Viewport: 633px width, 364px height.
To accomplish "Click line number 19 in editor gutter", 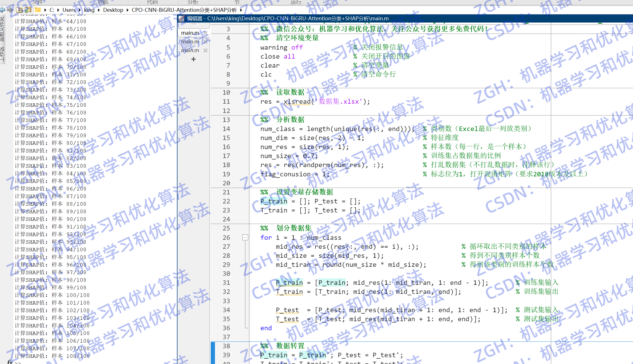I will 226,174.
